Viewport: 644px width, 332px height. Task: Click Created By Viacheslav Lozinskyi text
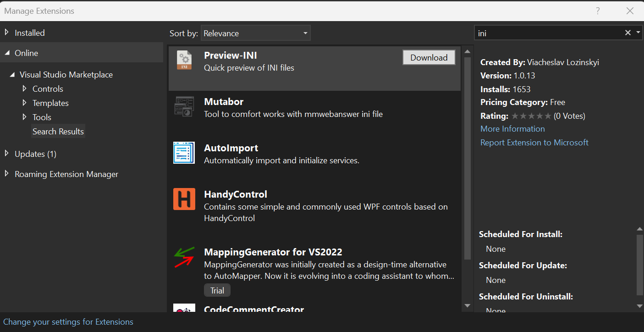(x=540, y=62)
